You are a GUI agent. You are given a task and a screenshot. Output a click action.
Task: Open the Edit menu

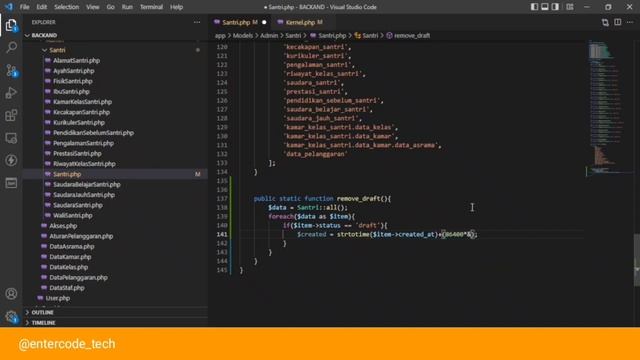tap(42, 7)
